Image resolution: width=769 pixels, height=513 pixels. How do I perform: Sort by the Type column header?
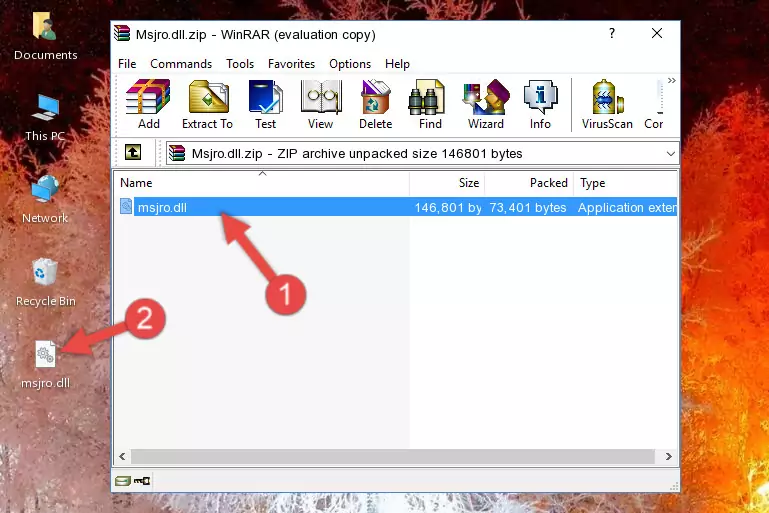(626, 183)
